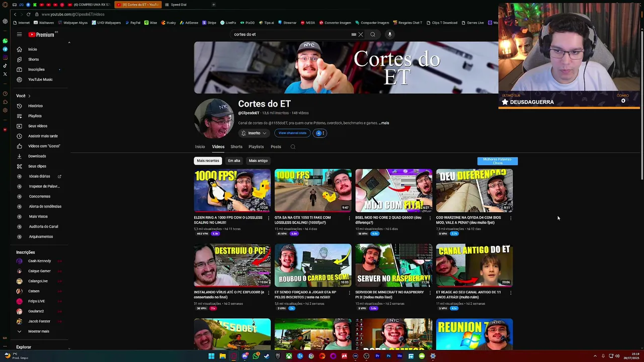Expand the Você section
The image size is (644, 362).
tap(24, 96)
